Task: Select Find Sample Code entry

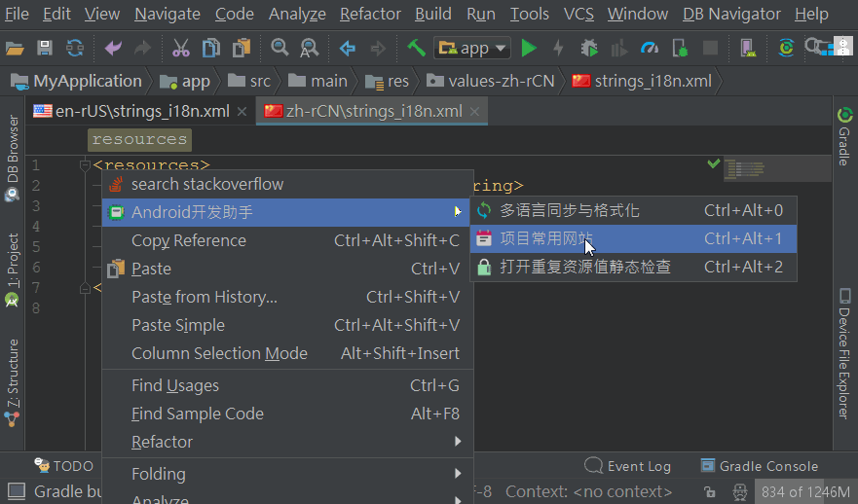Action: (x=287, y=414)
